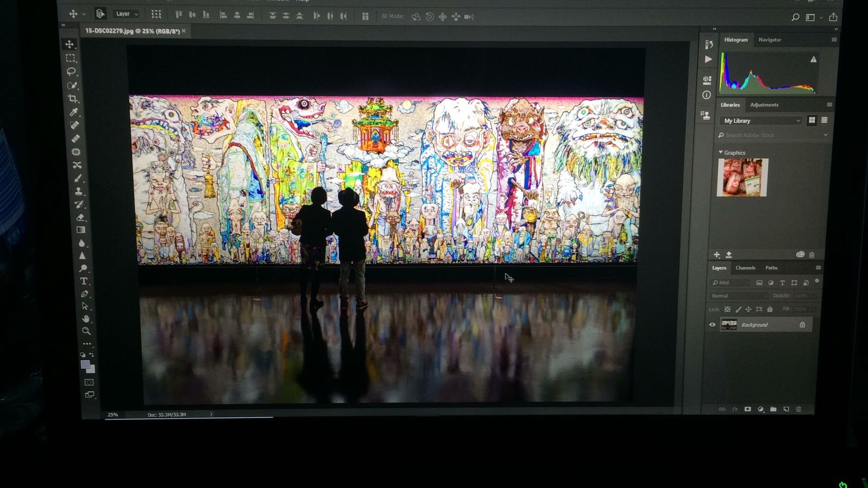Select the Rectangular Marquee tool
This screenshot has height=488, width=868.
point(71,58)
